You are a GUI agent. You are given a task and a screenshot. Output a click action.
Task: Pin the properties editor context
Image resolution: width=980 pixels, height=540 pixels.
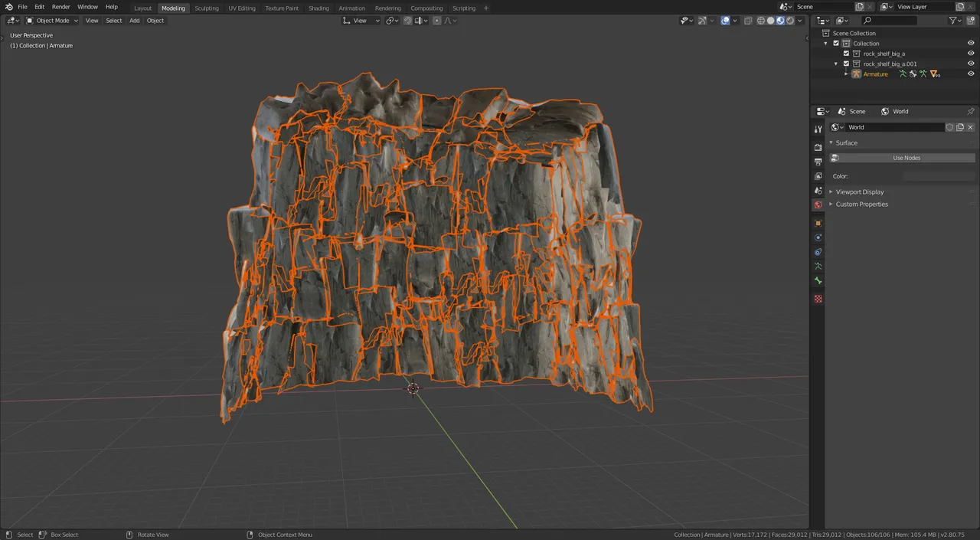971,111
